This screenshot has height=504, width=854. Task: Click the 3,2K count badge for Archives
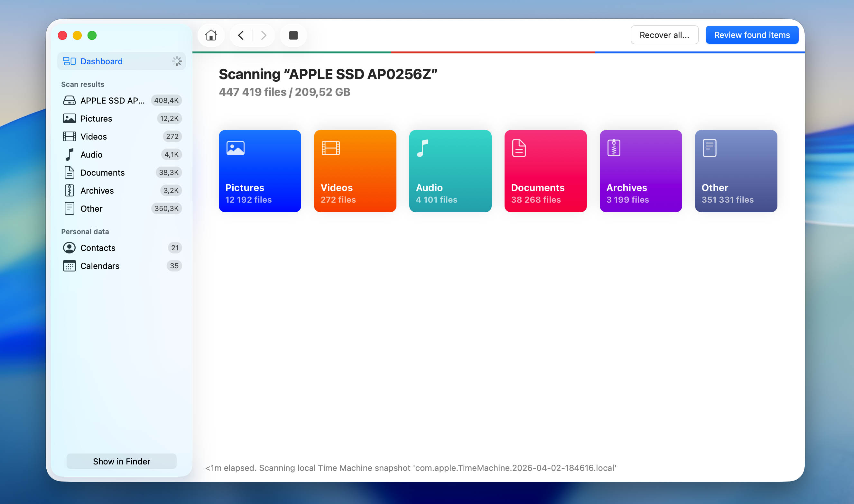click(171, 190)
